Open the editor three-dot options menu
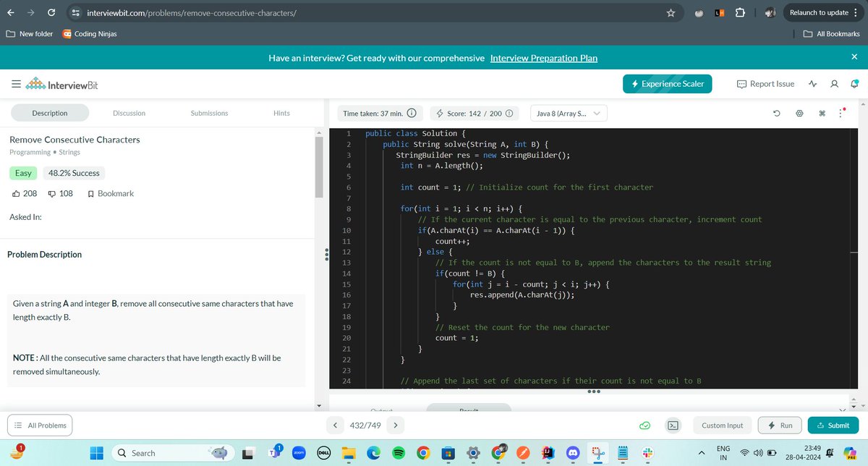This screenshot has height=466, width=868. (x=841, y=113)
